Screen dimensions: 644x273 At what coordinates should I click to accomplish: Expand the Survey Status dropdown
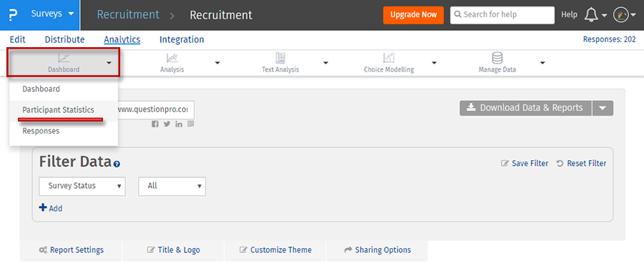click(82, 186)
